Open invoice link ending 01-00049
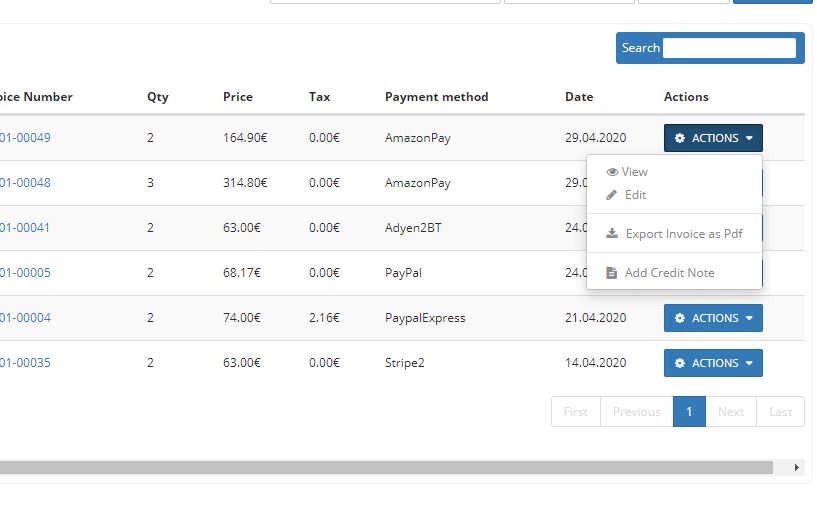 click(x=25, y=138)
